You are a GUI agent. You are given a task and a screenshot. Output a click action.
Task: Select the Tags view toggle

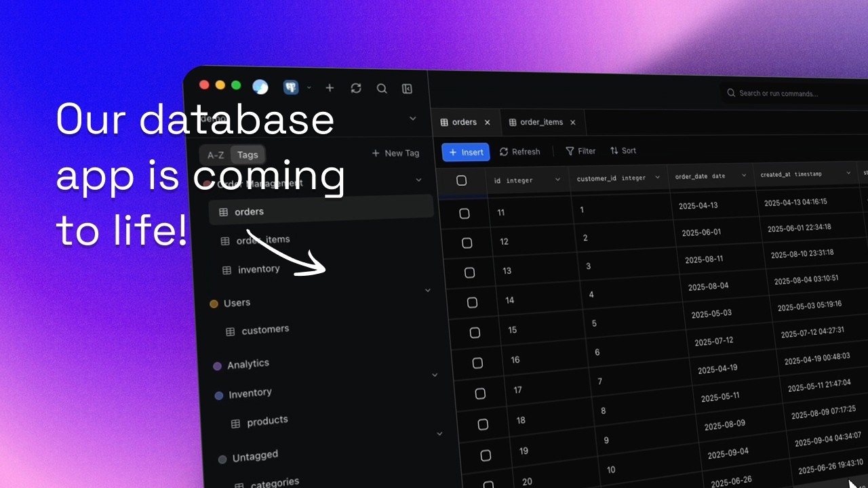click(x=248, y=155)
